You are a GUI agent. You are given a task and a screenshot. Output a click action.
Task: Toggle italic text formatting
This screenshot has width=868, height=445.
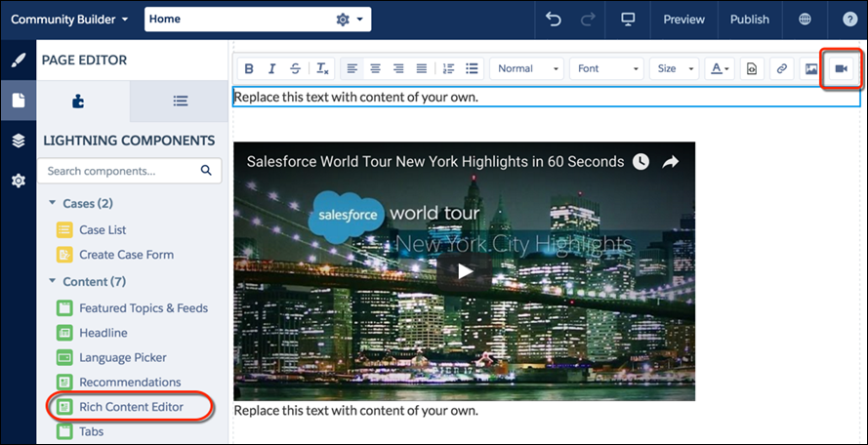pyautogui.click(x=272, y=69)
